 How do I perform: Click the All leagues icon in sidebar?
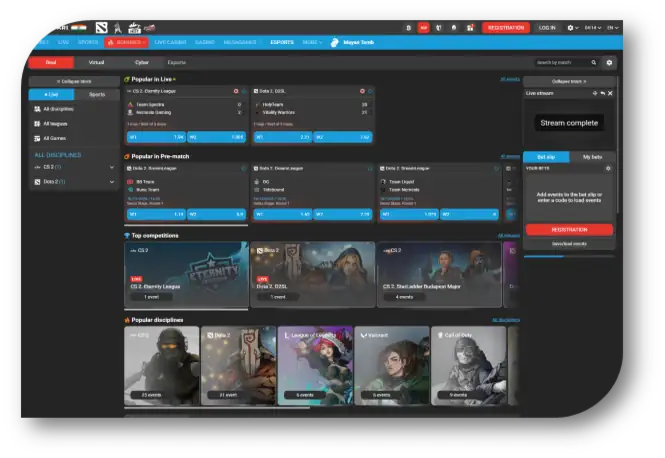[37, 124]
